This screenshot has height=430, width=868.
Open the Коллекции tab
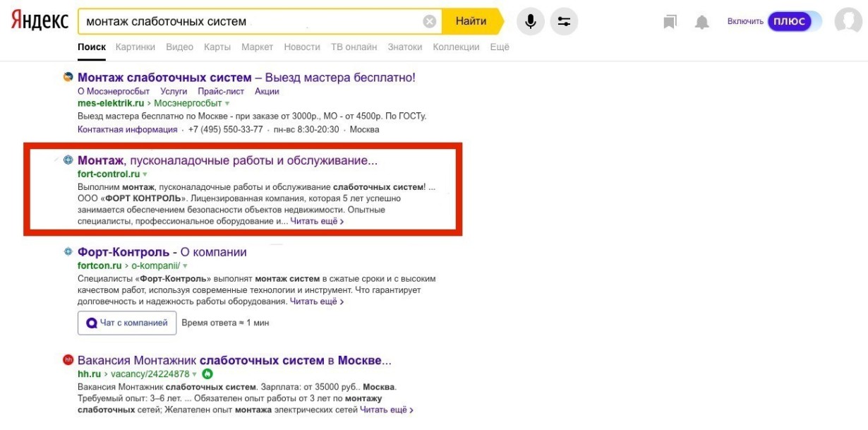click(x=456, y=47)
